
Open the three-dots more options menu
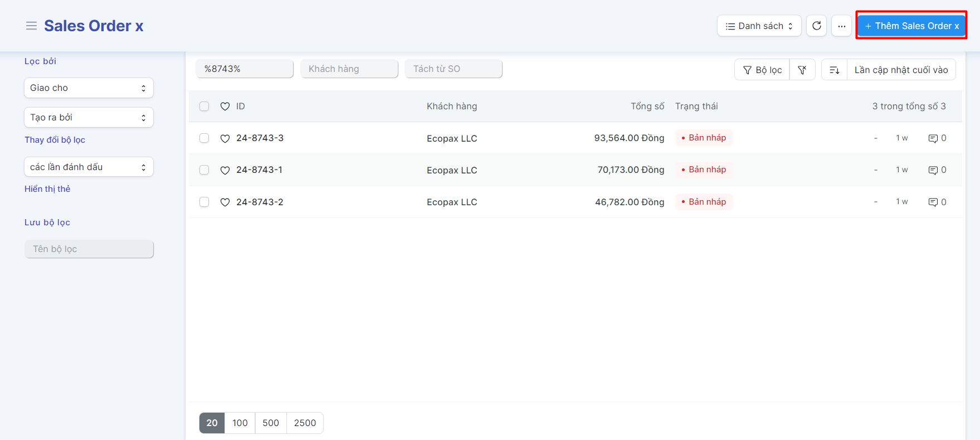pyautogui.click(x=841, y=26)
